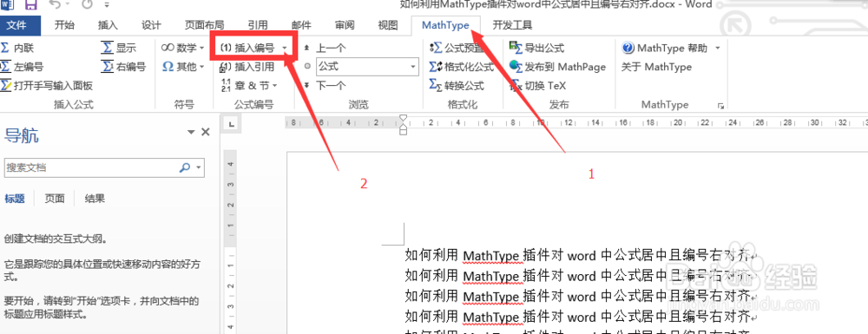Click the 插入引用 equation reference button
Viewport: 868px width, 334px height.
[247, 67]
